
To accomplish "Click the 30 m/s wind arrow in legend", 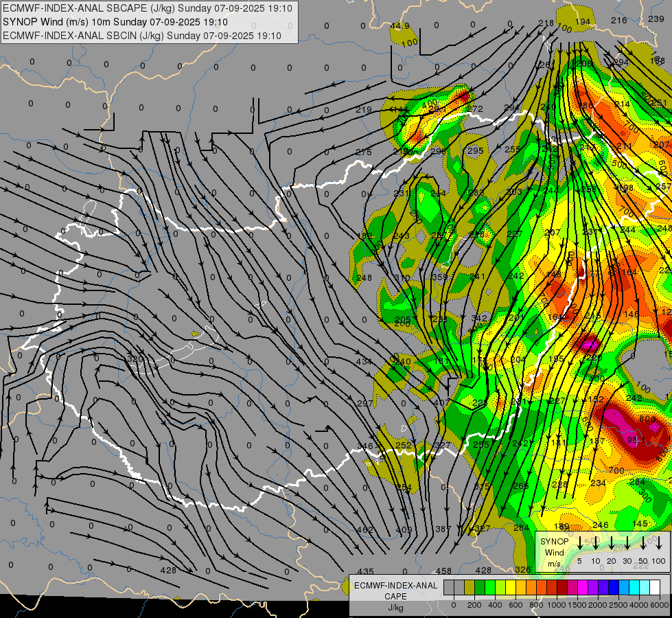I will pos(627,542).
